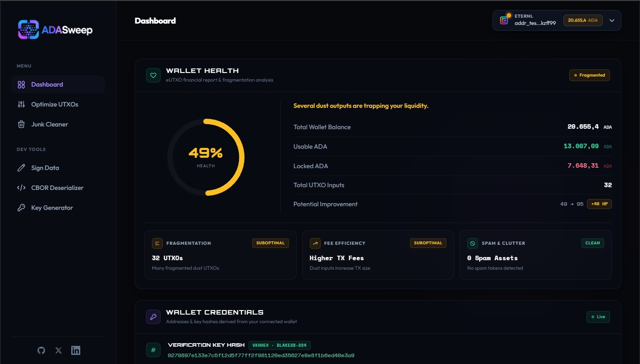Screen dimensions: 640x364
Task: Click the VKHHEX BLAKE2B-224 tag
Action: (279, 345)
